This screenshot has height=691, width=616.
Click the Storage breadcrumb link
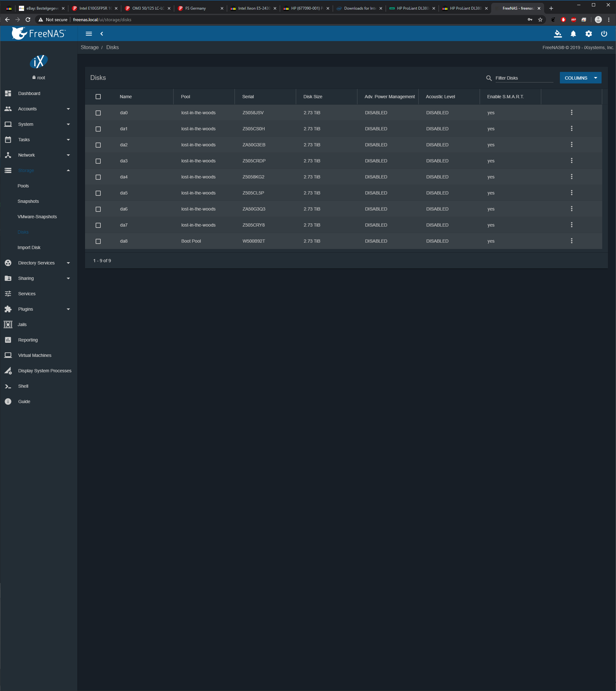tap(90, 48)
